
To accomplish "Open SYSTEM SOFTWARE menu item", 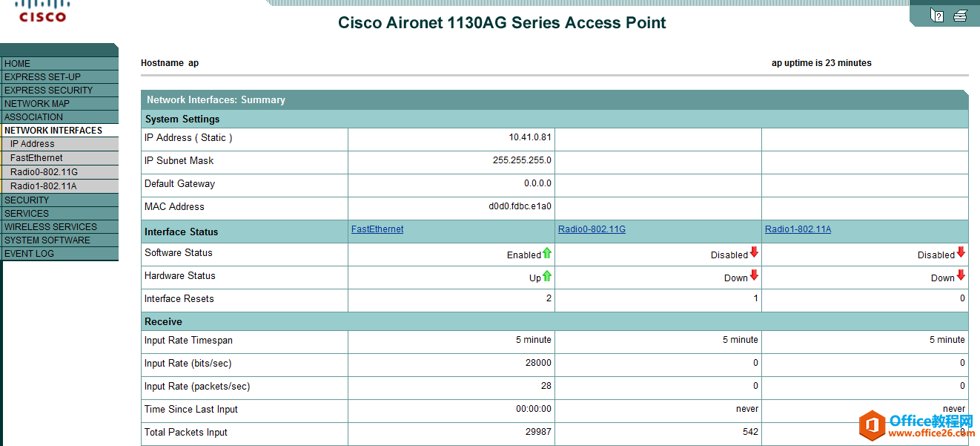I will point(47,240).
